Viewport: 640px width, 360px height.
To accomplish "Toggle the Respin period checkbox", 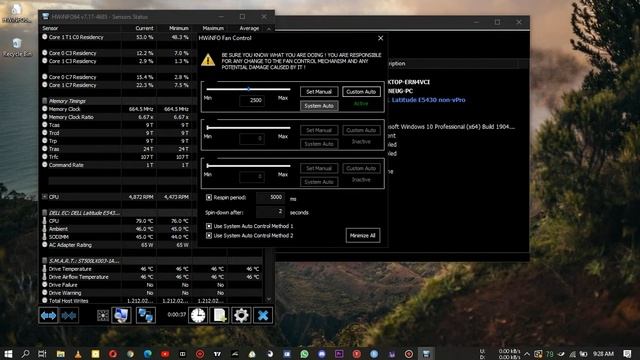I will 209,198.
